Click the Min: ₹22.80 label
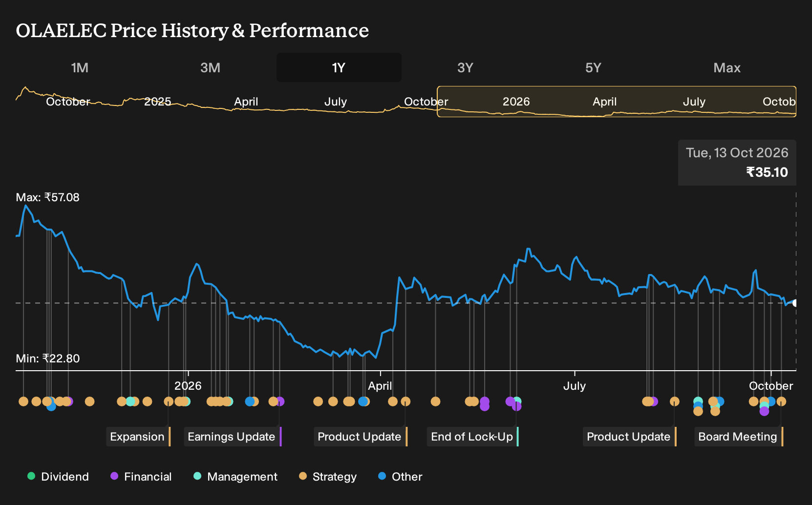 47,358
